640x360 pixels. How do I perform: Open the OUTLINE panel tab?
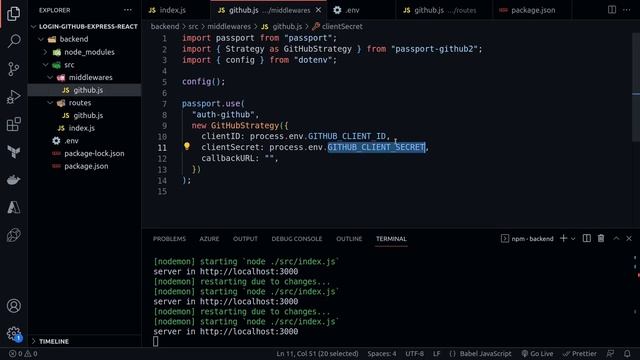click(349, 239)
